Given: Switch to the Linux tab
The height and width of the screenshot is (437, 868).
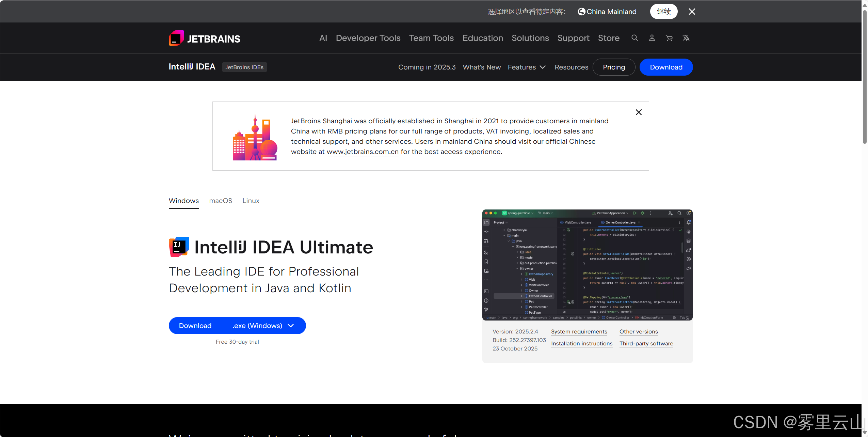Looking at the screenshot, I should click(251, 201).
